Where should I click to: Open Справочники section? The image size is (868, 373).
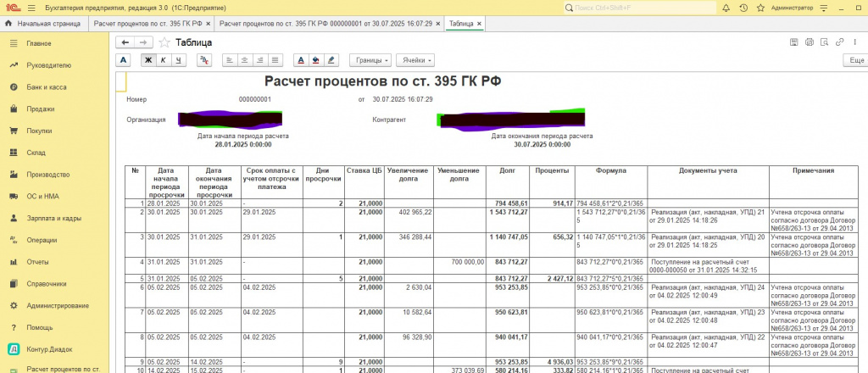[54, 284]
